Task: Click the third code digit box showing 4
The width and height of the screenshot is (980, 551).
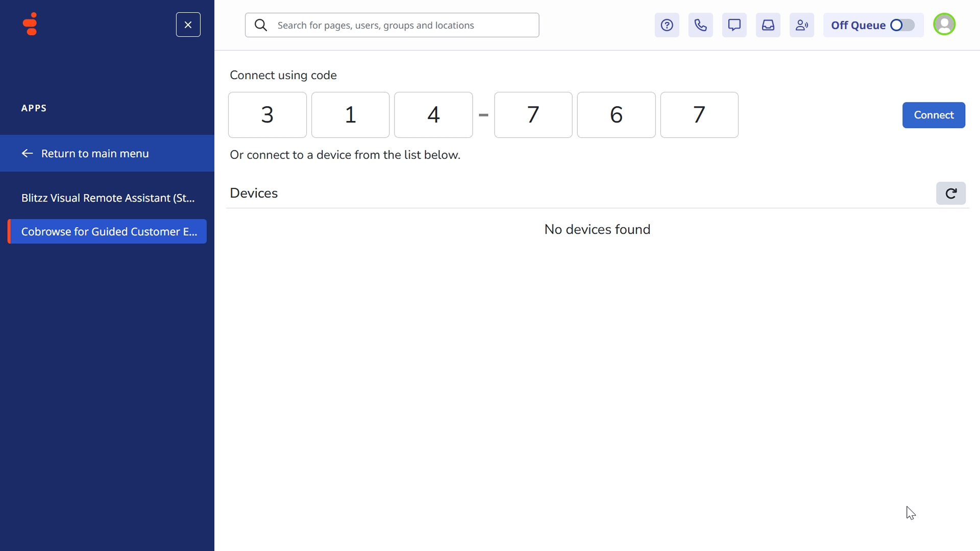Action: pos(433,115)
